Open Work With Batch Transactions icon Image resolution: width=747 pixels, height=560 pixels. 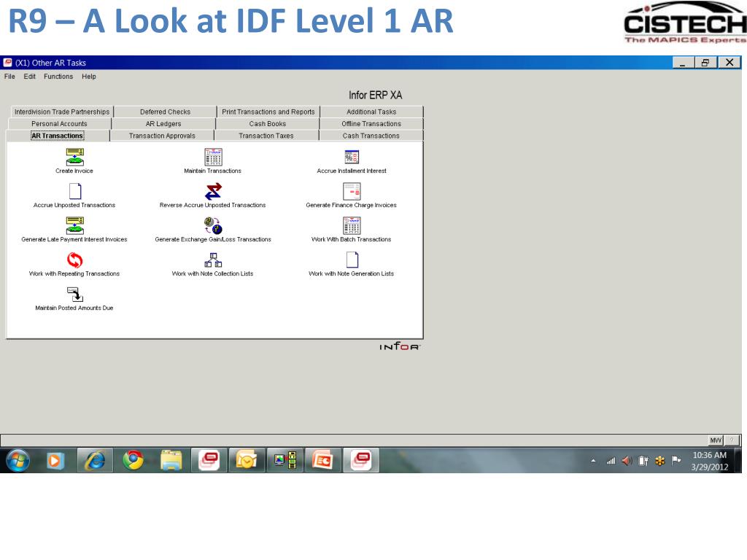[x=352, y=226]
